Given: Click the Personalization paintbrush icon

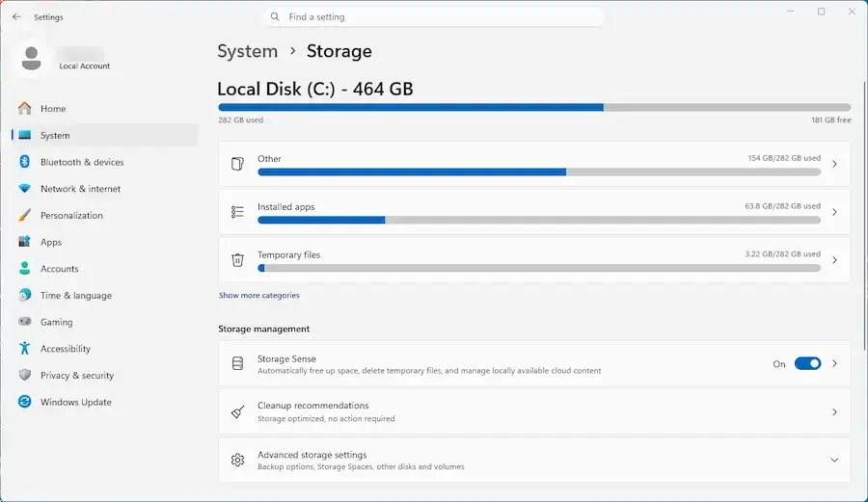Looking at the screenshot, I should point(24,215).
